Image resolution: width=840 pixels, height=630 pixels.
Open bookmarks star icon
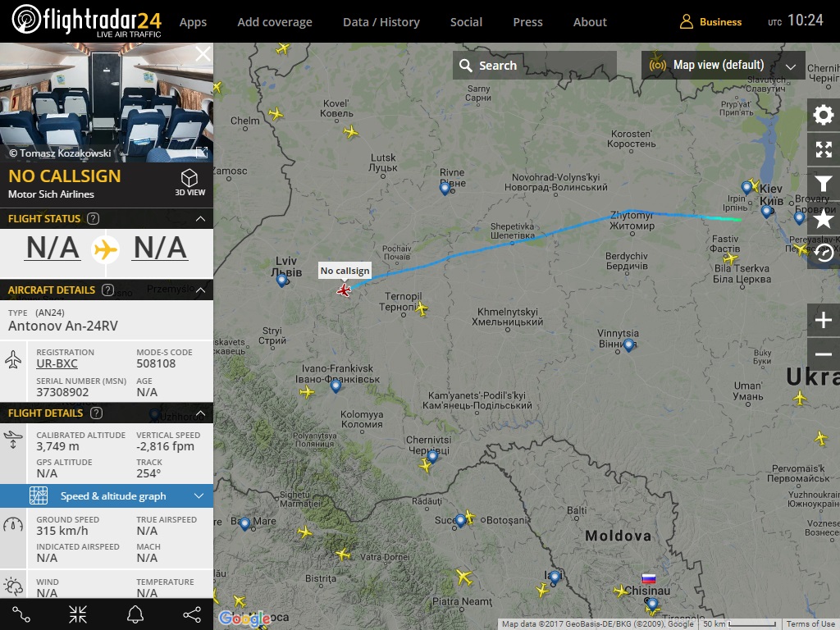(x=824, y=218)
